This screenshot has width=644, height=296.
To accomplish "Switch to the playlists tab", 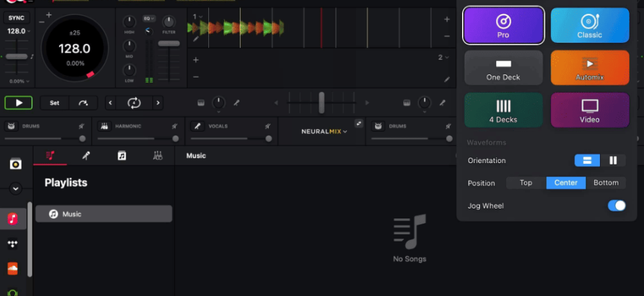I will coord(50,155).
